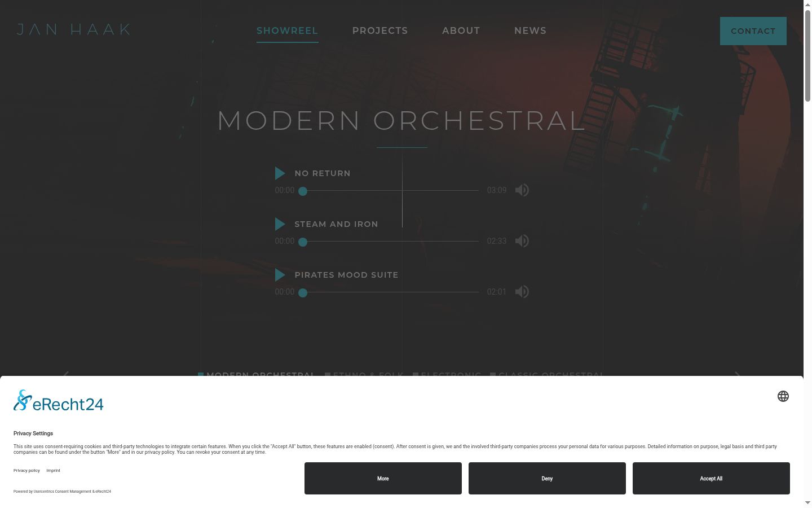The height and width of the screenshot is (508, 812).
Task: Open the Privacy policy link
Action: [x=27, y=470]
